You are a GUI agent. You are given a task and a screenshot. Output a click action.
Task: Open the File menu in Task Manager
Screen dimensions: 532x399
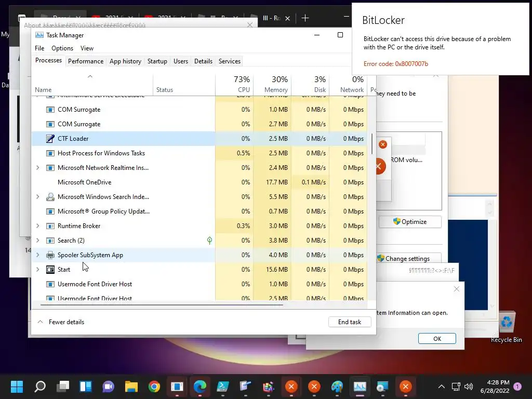39,48
